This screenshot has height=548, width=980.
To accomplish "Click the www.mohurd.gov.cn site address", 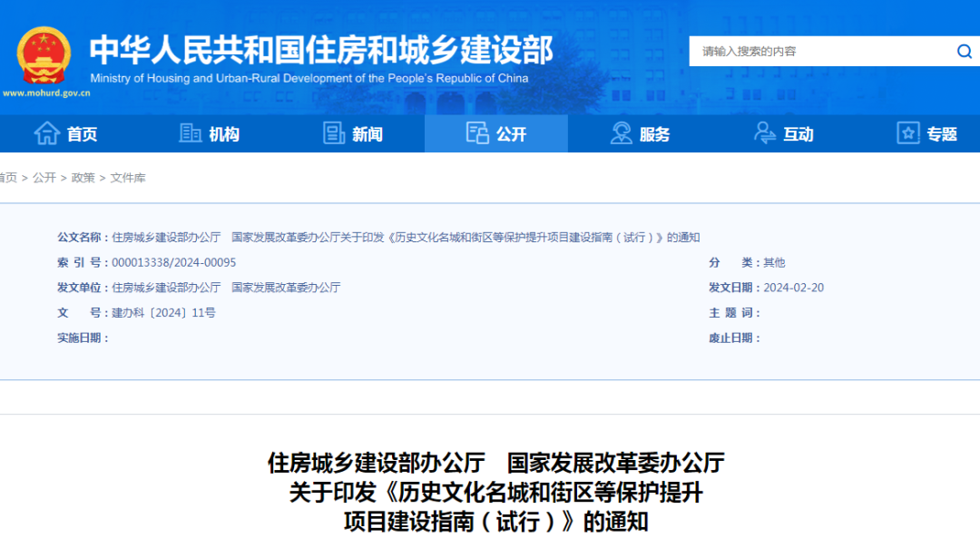I will click(45, 93).
